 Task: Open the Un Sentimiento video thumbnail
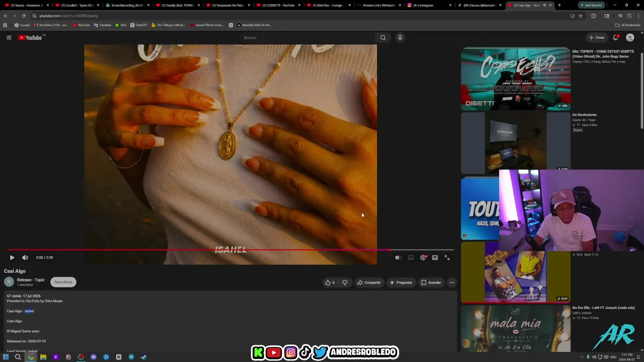click(x=516, y=143)
